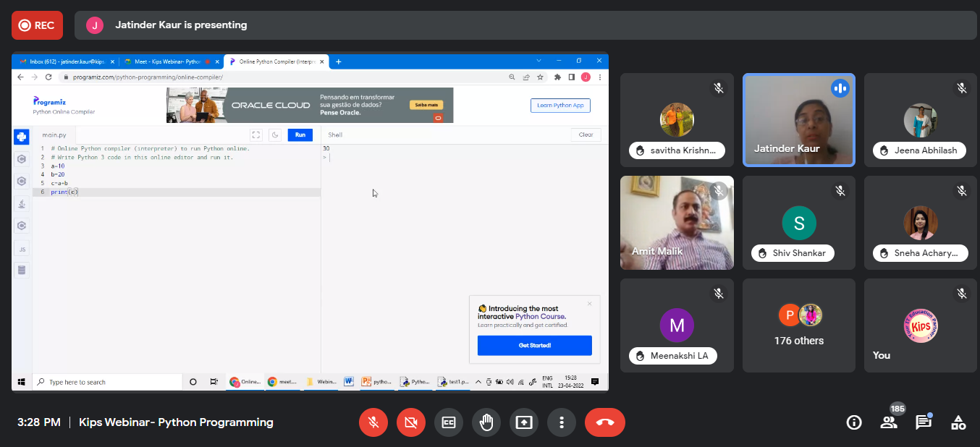Select Amit Malik's video tile
980x447 pixels.
(677, 223)
